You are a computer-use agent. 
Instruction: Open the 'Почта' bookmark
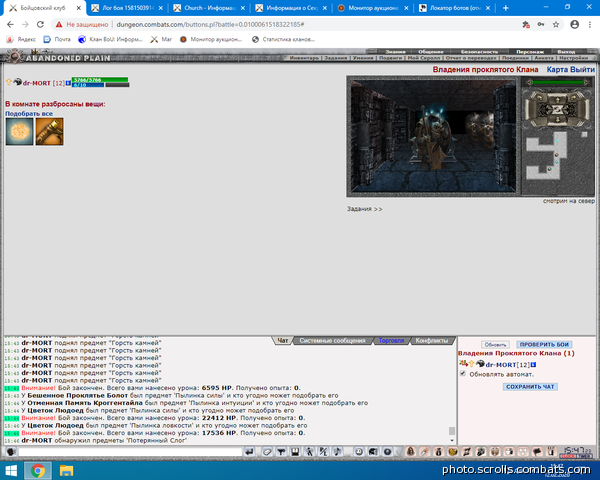coord(57,39)
